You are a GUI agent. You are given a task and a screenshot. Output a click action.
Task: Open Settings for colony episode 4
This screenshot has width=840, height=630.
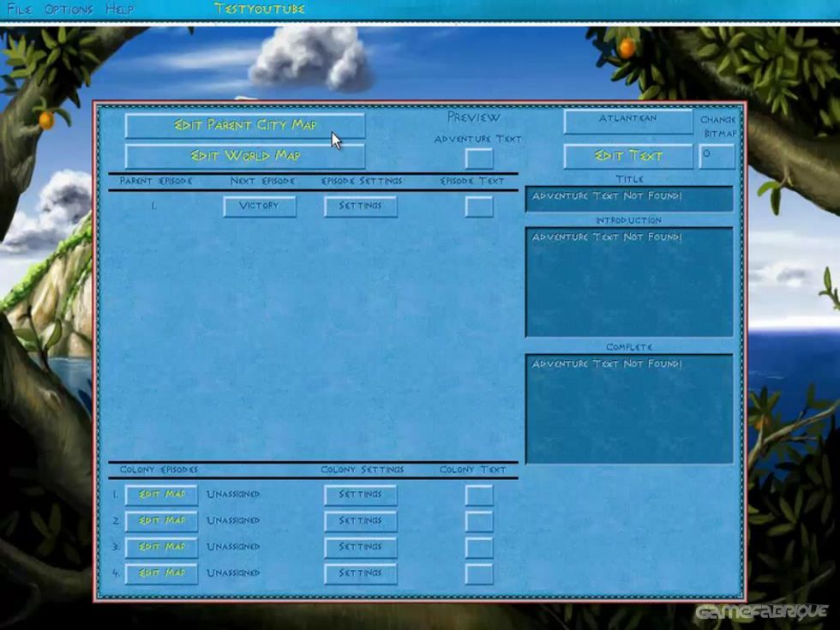click(360, 573)
